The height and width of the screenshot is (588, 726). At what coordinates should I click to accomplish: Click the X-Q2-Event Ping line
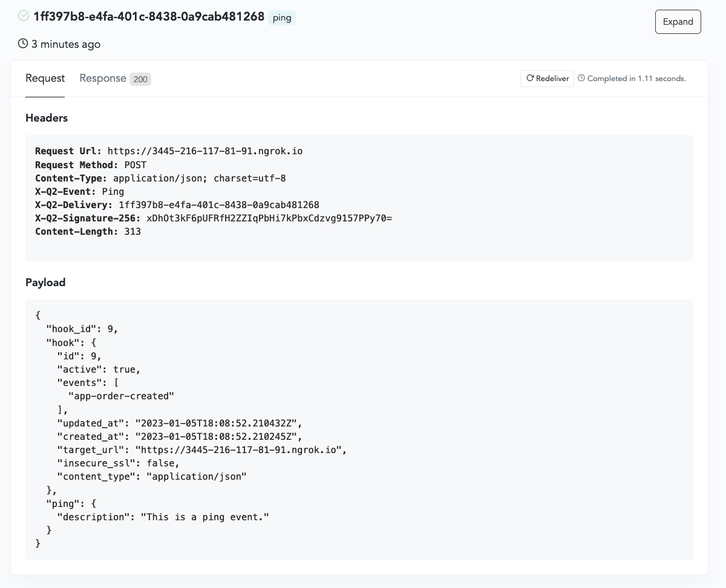pyautogui.click(x=80, y=192)
